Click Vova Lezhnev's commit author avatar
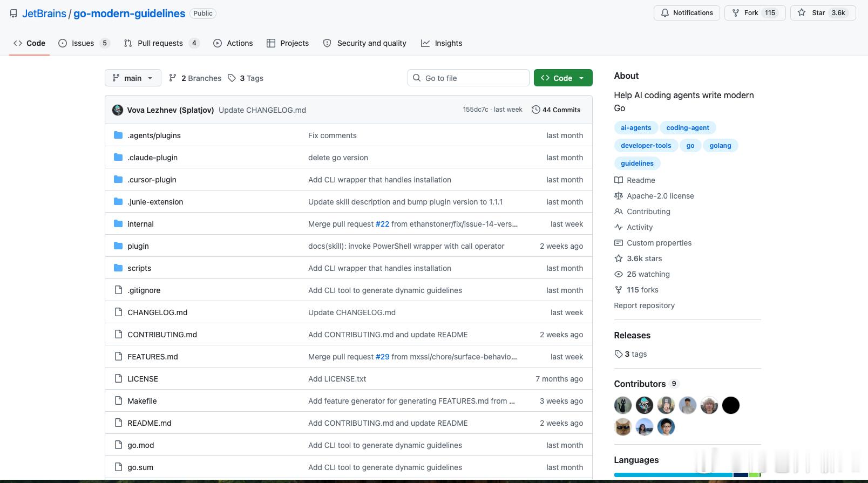 118,110
